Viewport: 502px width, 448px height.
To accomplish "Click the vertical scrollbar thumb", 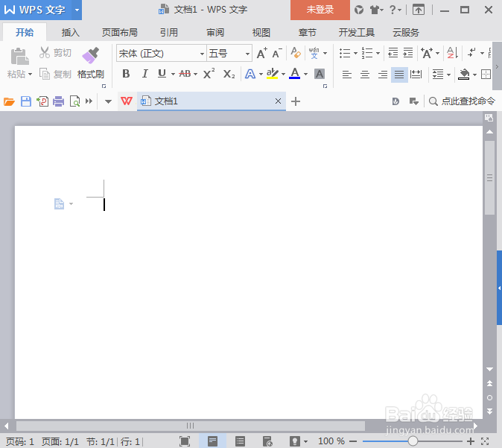I will tap(490, 178).
